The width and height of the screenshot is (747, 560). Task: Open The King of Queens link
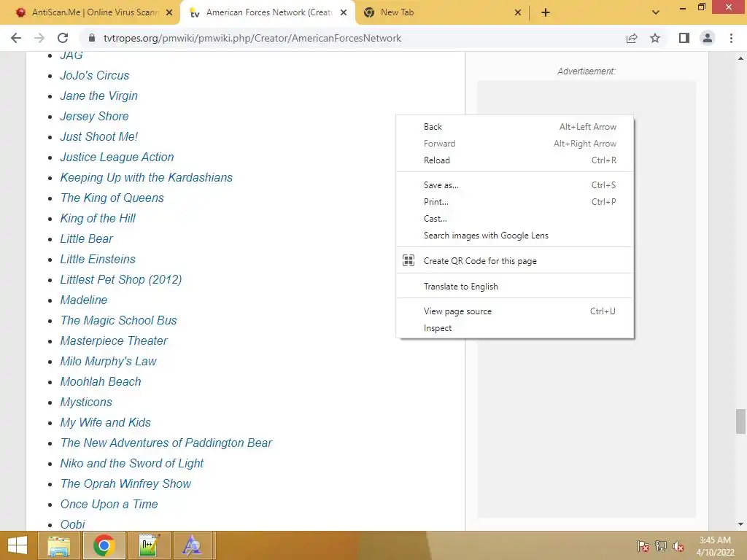click(x=112, y=198)
